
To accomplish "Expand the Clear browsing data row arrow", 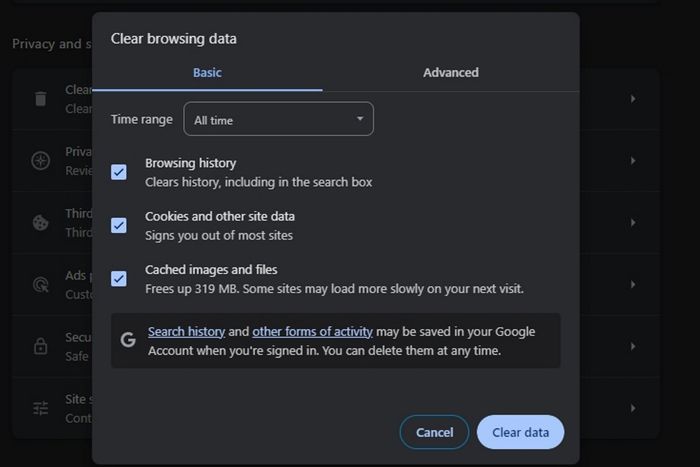I will (633, 98).
